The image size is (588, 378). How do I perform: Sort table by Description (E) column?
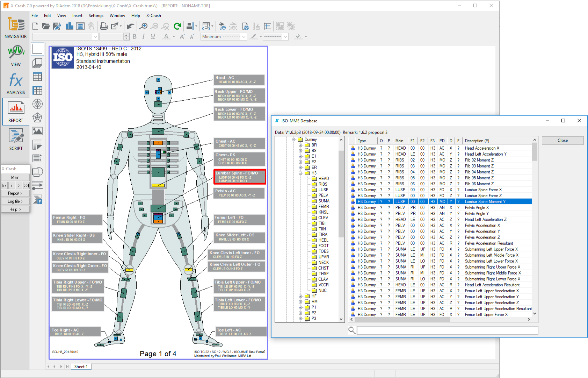pos(497,141)
